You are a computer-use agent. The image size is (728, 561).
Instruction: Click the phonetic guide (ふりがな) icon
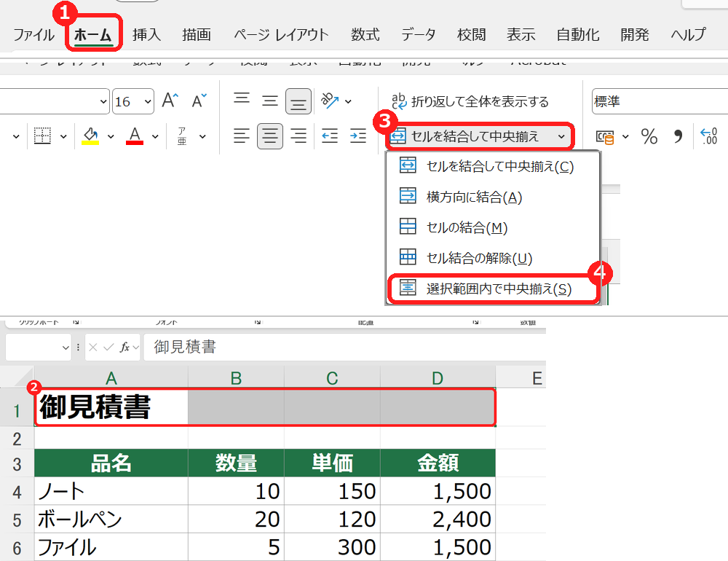pyautogui.click(x=182, y=136)
